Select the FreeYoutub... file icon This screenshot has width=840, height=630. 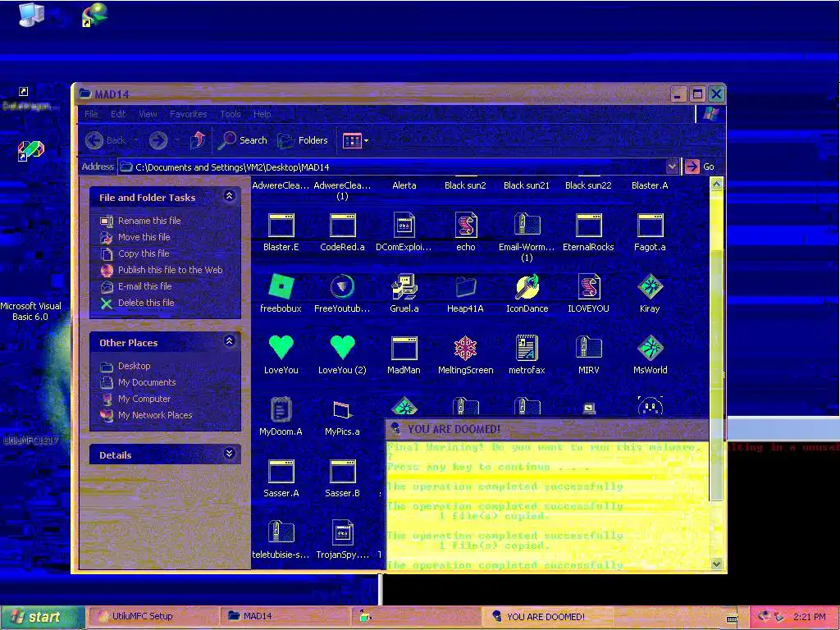point(343,286)
